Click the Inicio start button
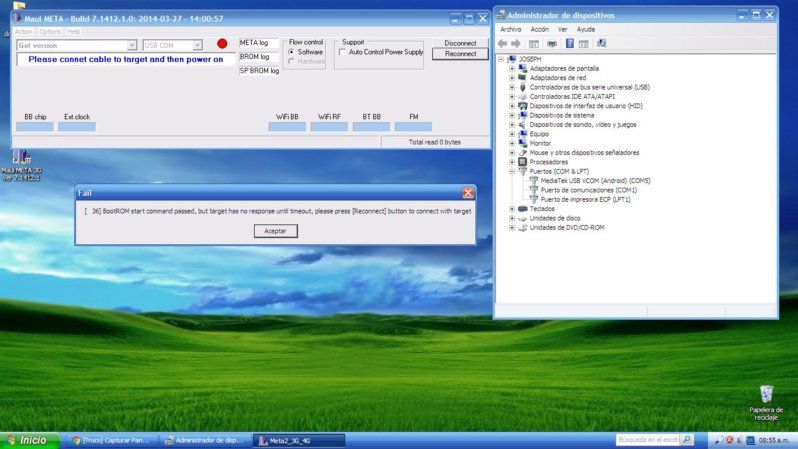The height and width of the screenshot is (449, 798). (x=30, y=440)
